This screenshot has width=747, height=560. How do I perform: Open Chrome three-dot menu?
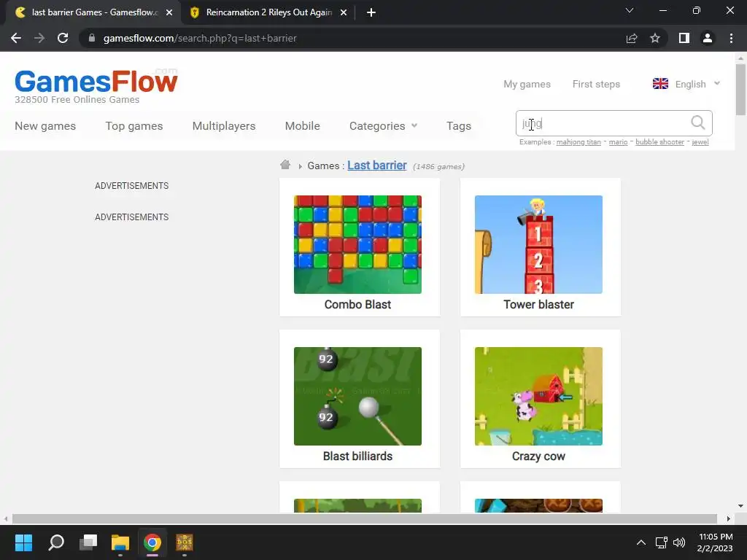731,38
